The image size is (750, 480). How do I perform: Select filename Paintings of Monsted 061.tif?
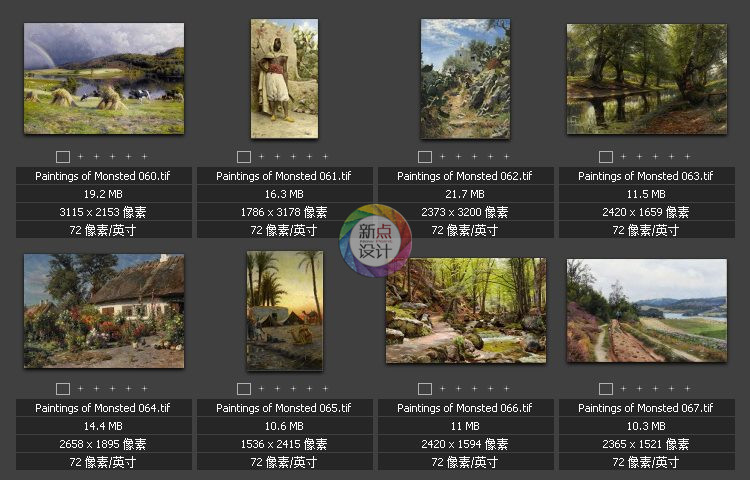(x=284, y=176)
